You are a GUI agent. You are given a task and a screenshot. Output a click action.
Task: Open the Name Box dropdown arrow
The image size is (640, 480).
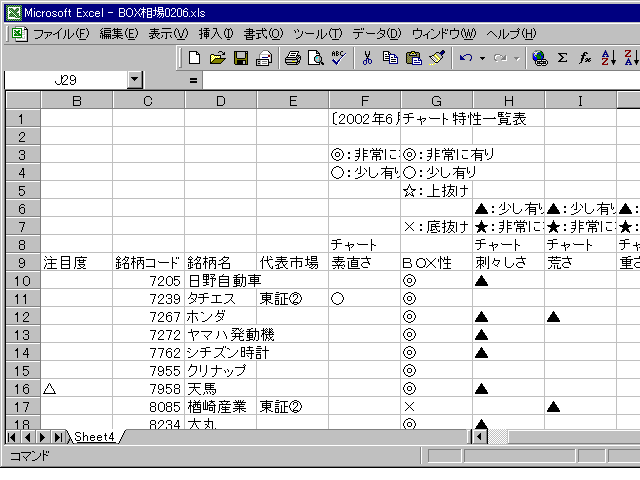[135, 80]
